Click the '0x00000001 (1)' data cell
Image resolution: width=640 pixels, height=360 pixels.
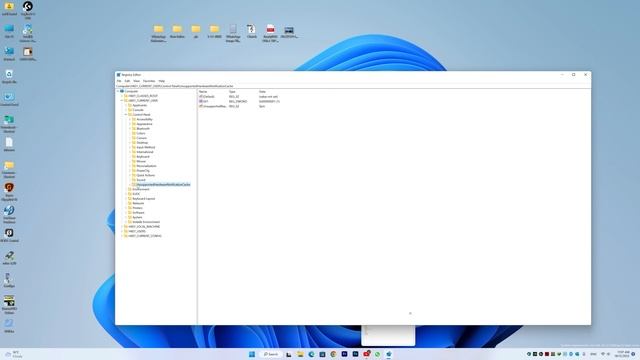269,101
